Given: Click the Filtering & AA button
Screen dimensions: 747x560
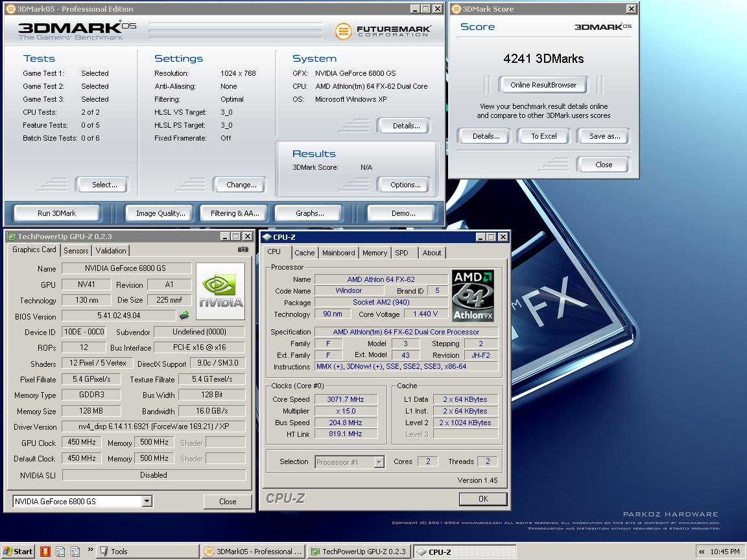Looking at the screenshot, I should 235,213.
